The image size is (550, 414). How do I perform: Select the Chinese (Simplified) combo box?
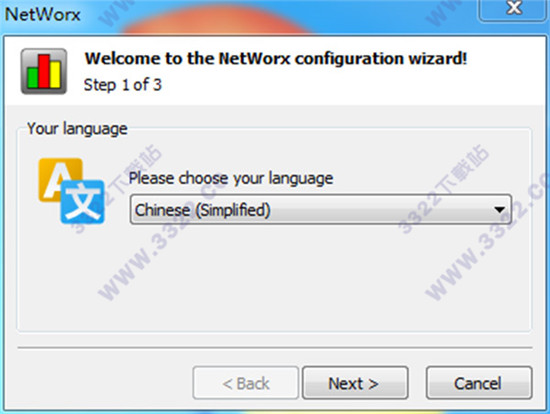click(x=321, y=210)
